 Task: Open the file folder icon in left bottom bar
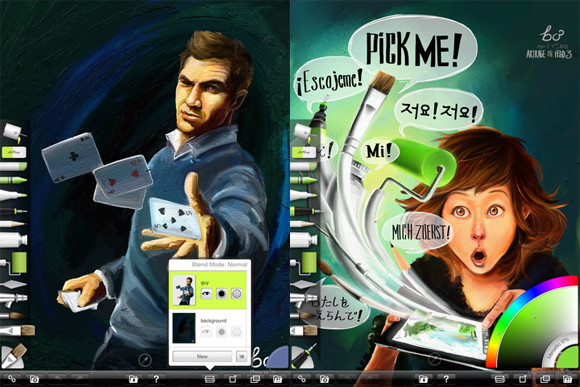[x=133, y=379]
